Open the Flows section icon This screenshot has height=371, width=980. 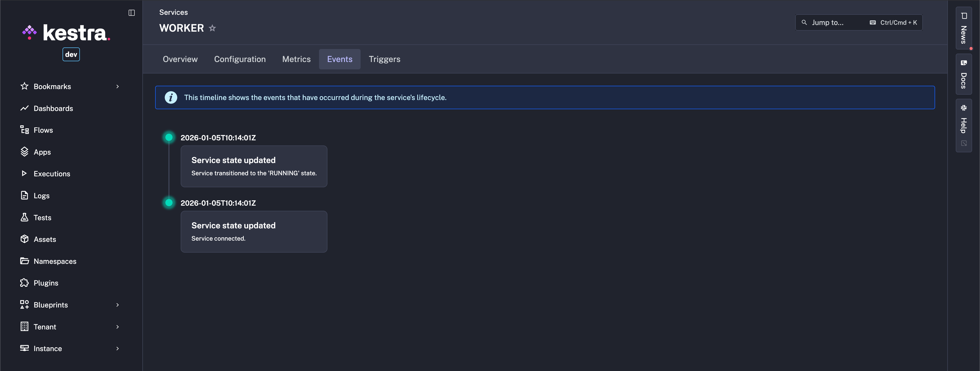[x=24, y=130]
